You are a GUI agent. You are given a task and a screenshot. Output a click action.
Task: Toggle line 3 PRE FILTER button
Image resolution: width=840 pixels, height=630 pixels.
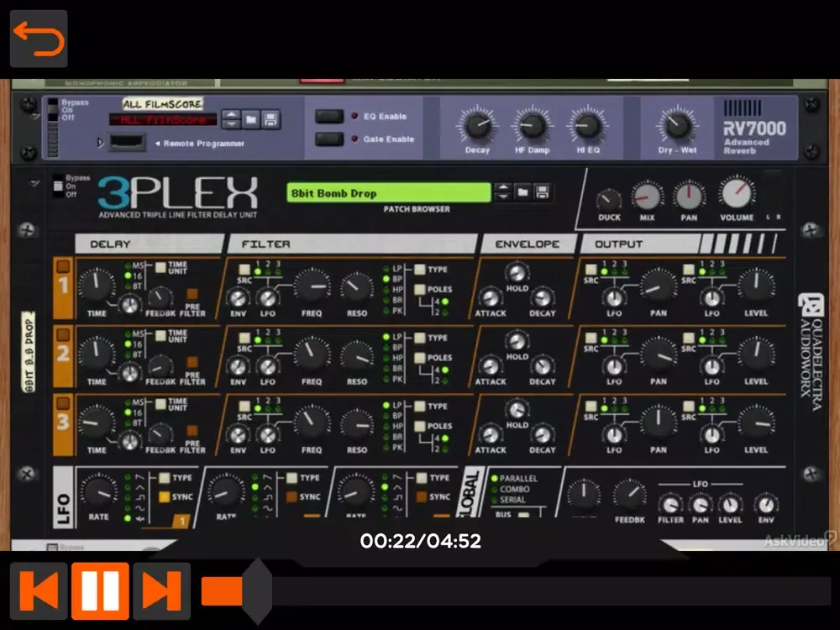(x=192, y=430)
